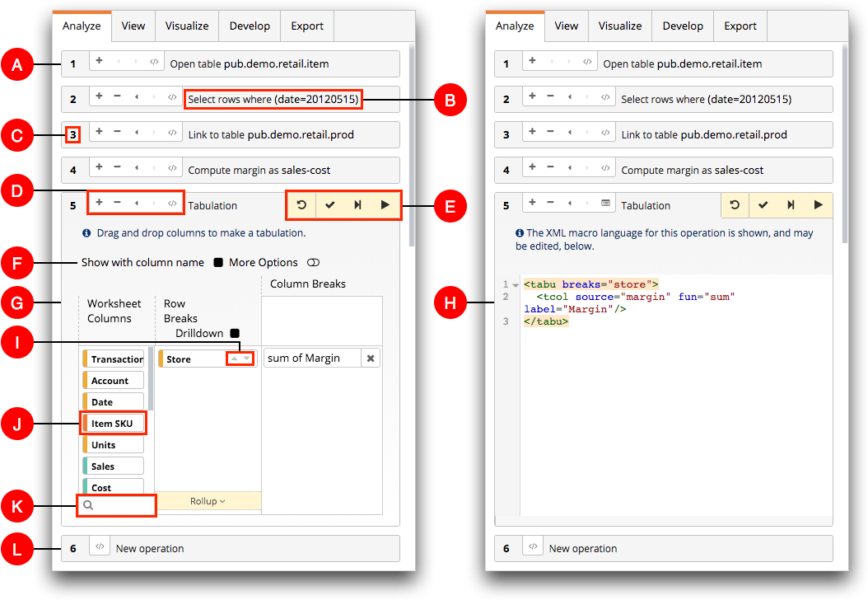The width and height of the screenshot is (868, 600).
Task: Click the reset arrow icon in right Tabulation header
Action: click(x=735, y=205)
